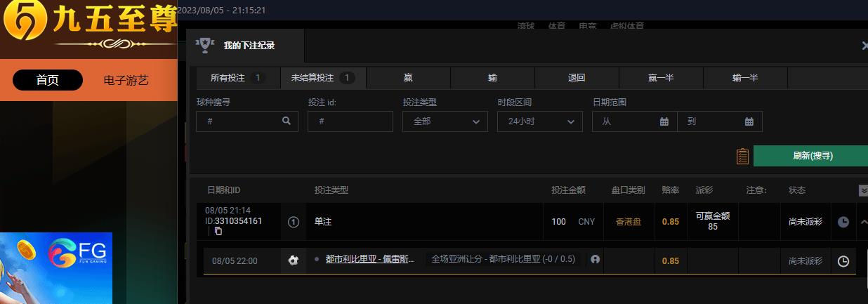Switch to the 赢一半 tab
The image size is (868, 304).
(661, 78)
